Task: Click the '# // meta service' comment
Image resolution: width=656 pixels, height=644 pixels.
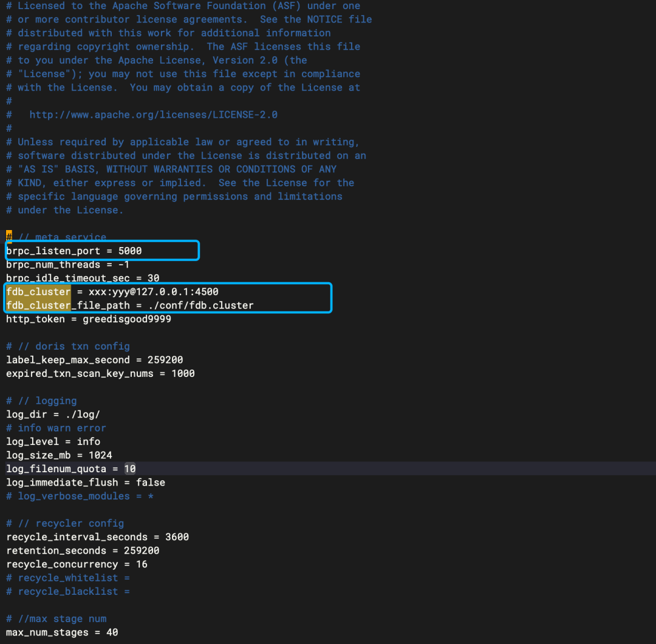Action: (x=56, y=237)
